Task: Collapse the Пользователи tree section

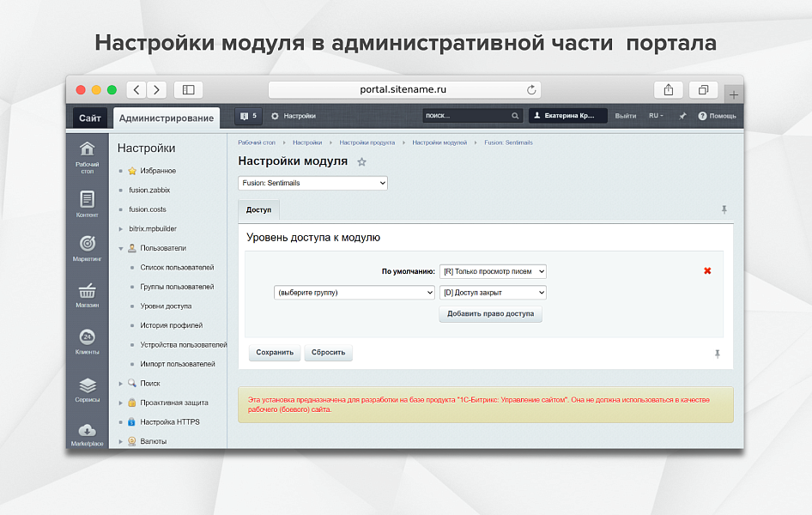Action: pos(121,248)
